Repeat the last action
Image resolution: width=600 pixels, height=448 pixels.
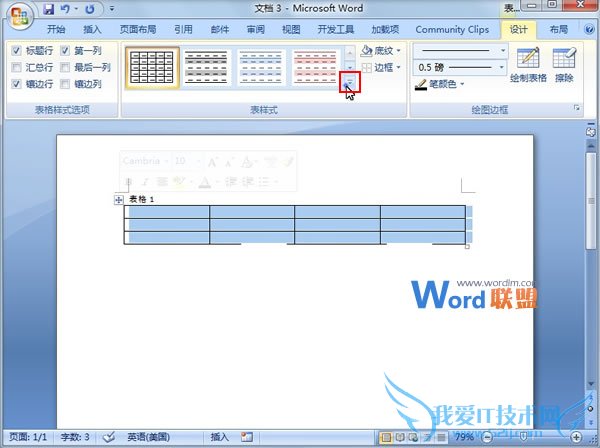[x=90, y=9]
